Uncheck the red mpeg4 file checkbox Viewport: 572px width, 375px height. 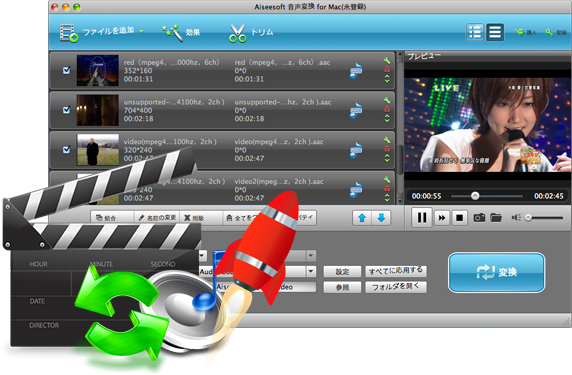pos(66,70)
